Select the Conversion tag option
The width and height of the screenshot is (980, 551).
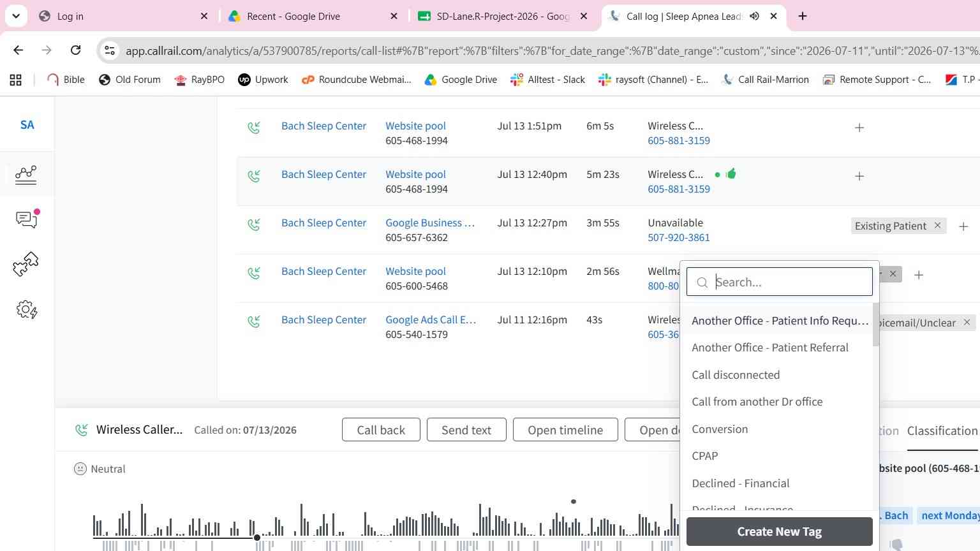720,429
